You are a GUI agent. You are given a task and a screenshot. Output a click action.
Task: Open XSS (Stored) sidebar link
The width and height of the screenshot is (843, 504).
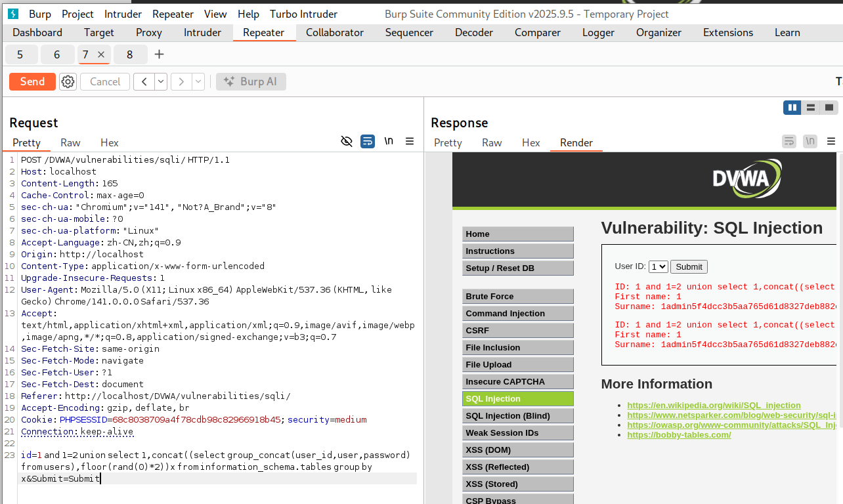pyautogui.click(x=517, y=484)
